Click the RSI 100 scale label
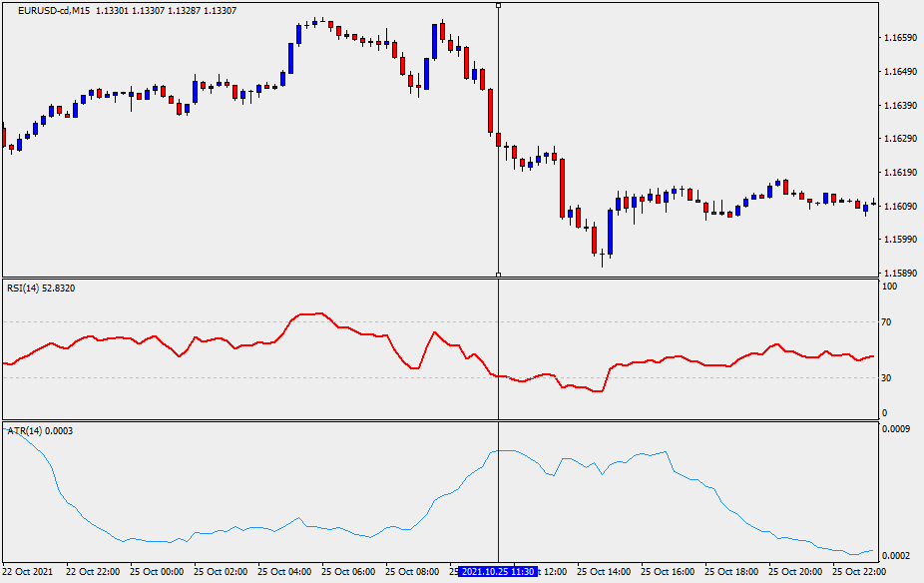Viewport: 924px width, 583px height. [x=889, y=287]
